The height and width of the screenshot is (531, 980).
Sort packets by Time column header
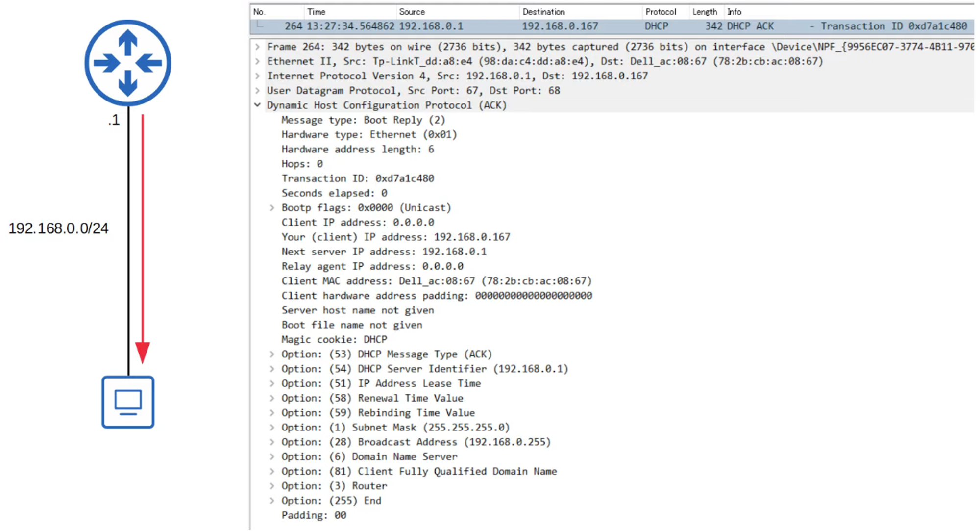click(x=317, y=12)
